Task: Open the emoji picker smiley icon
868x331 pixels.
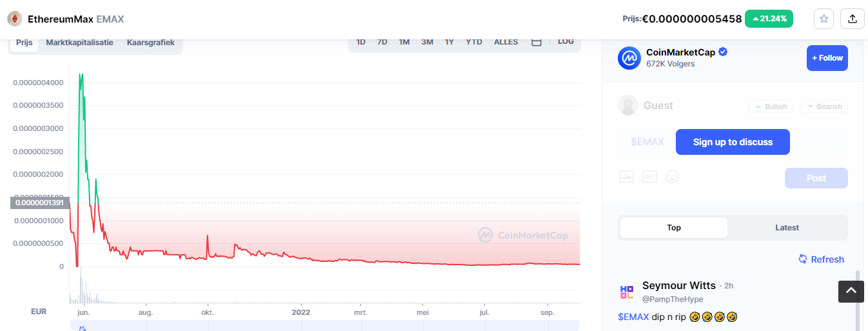Action: [x=672, y=176]
